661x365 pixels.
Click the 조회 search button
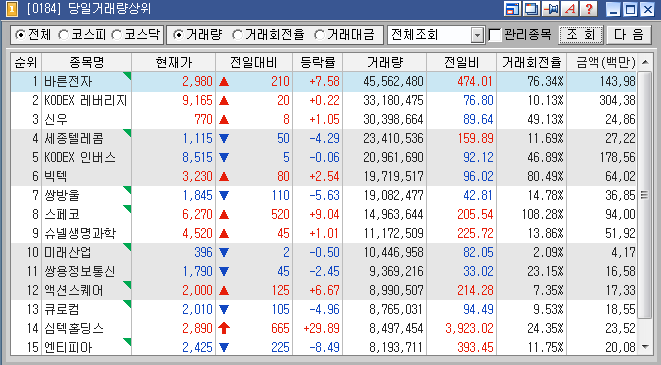[581, 35]
